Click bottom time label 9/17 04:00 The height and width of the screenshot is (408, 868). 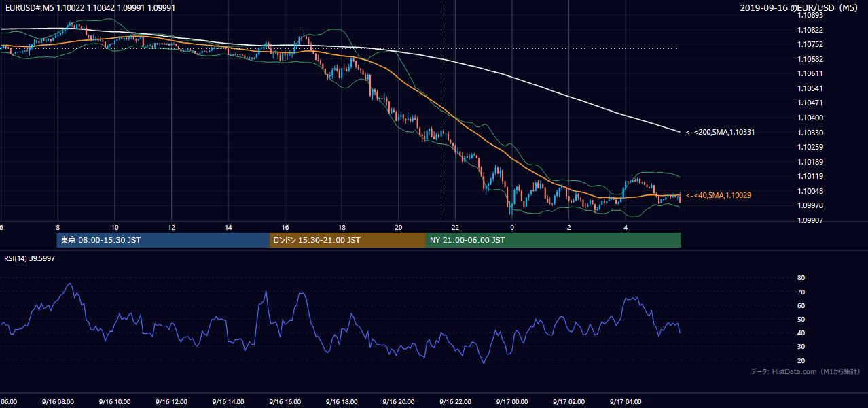[x=626, y=401]
